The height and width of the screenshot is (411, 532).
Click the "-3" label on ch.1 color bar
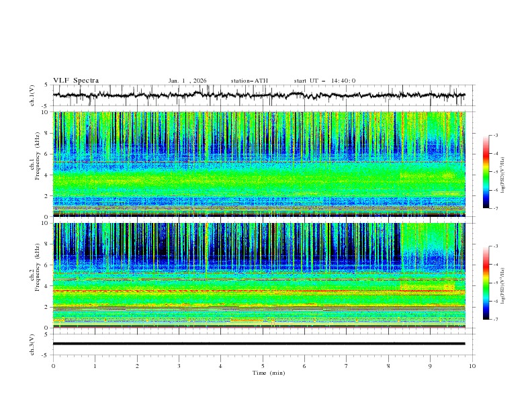click(495, 135)
